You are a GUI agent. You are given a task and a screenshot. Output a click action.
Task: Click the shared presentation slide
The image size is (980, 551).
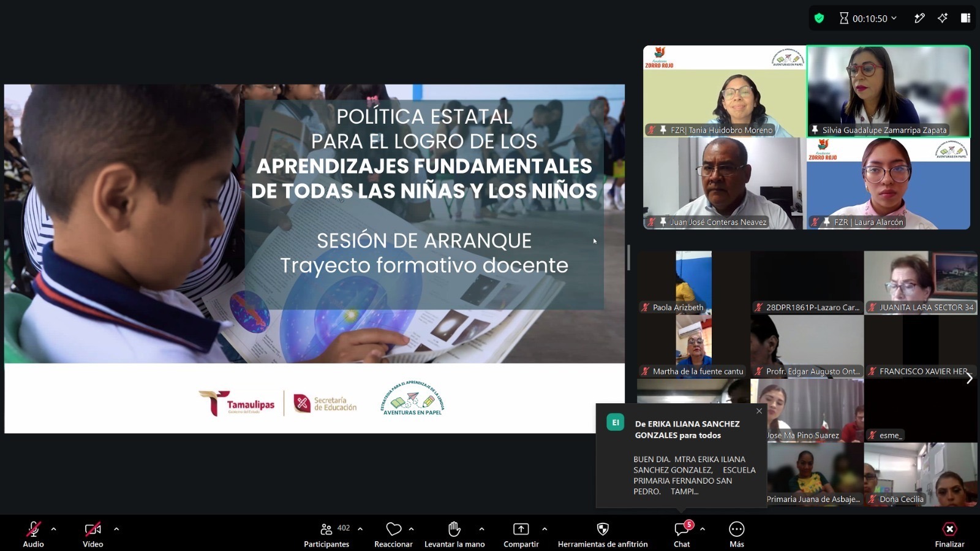[314, 259]
